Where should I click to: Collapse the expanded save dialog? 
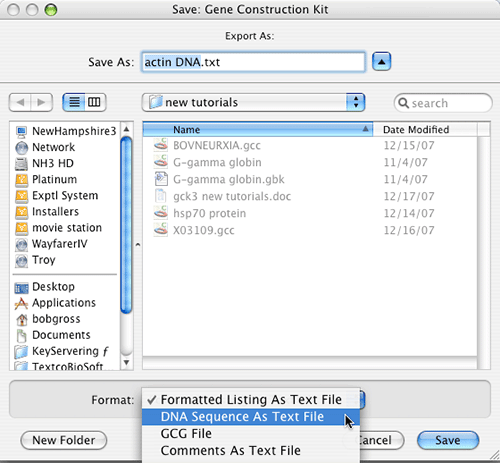pos(381,62)
